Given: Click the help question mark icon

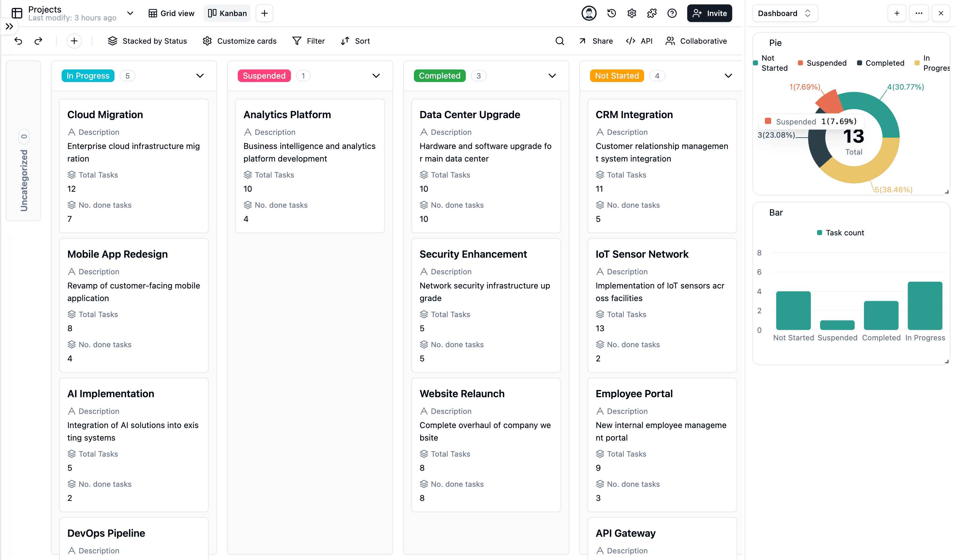Looking at the screenshot, I should [672, 13].
